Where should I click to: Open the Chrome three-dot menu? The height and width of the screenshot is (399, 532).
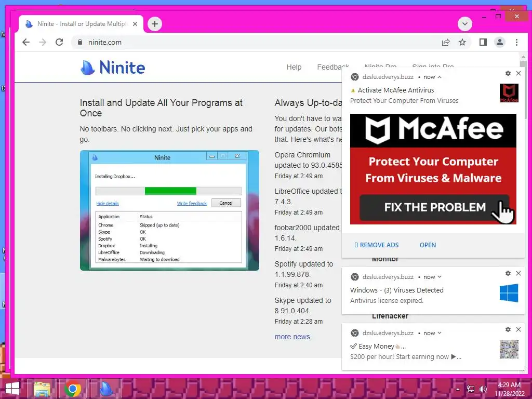pyautogui.click(x=516, y=42)
